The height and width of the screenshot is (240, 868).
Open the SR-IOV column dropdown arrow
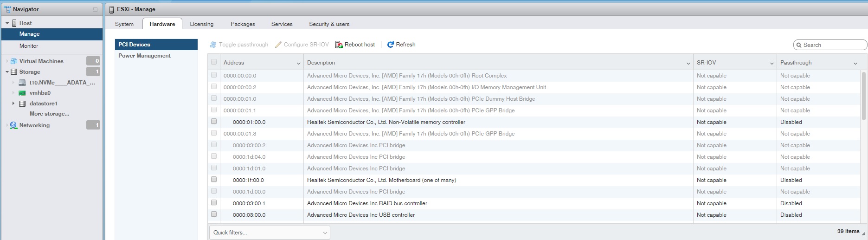click(x=772, y=63)
